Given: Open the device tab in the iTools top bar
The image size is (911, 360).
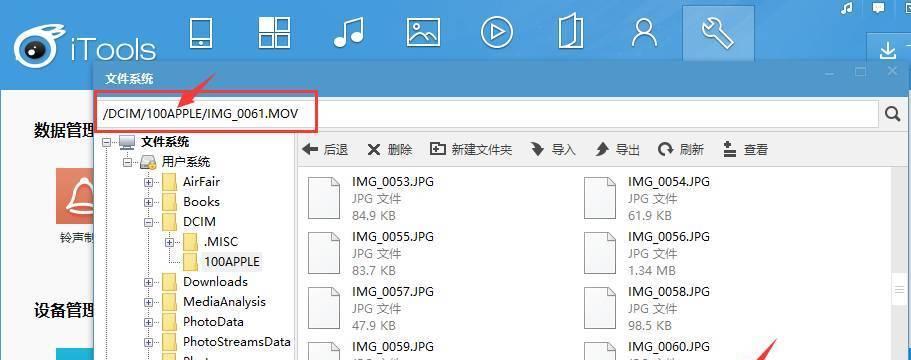Looking at the screenshot, I should point(201,33).
